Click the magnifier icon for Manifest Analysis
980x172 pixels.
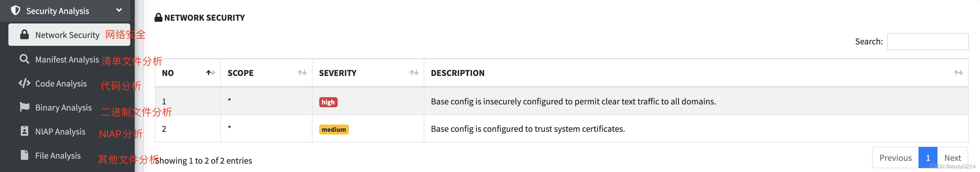tap(24, 59)
